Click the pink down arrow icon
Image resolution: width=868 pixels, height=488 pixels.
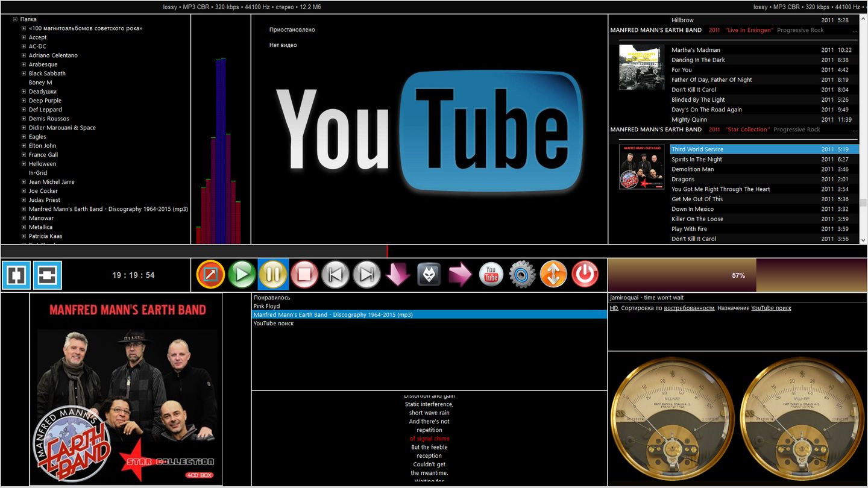point(398,275)
